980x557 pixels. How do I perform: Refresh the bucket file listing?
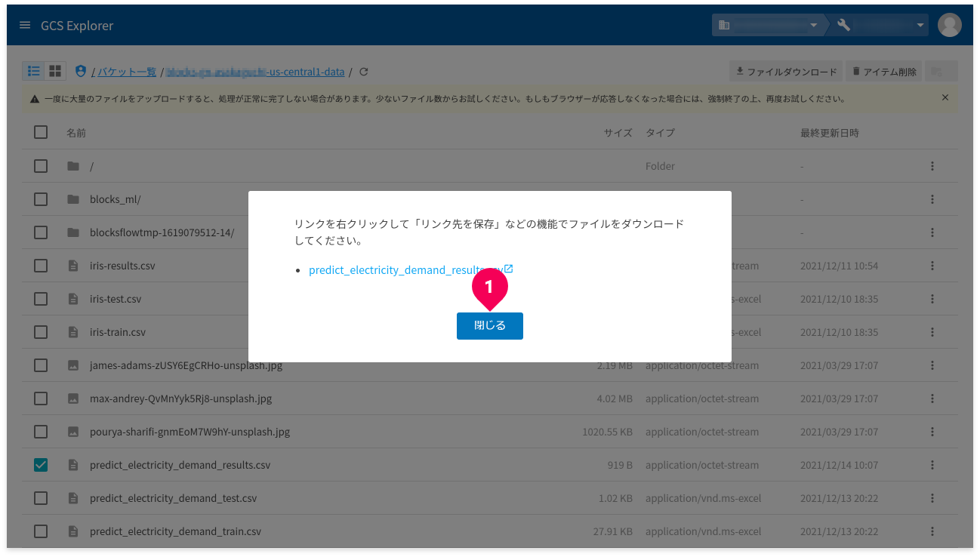coord(363,72)
